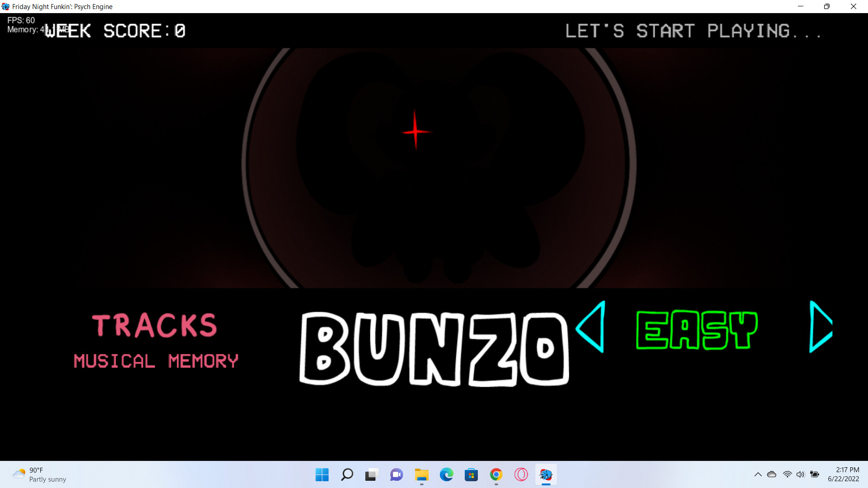
Task: Open File Explorer from the taskbar
Action: 421,474
